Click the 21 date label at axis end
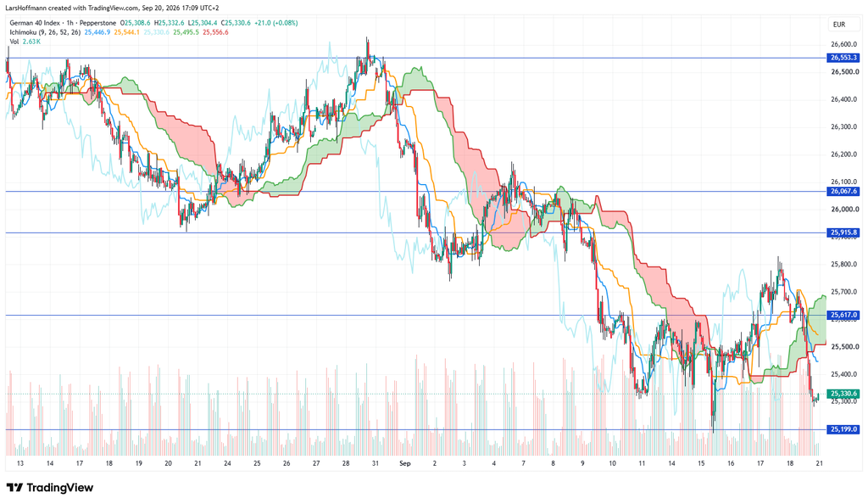Screen dimensions: 868x504 pos(820,463)
